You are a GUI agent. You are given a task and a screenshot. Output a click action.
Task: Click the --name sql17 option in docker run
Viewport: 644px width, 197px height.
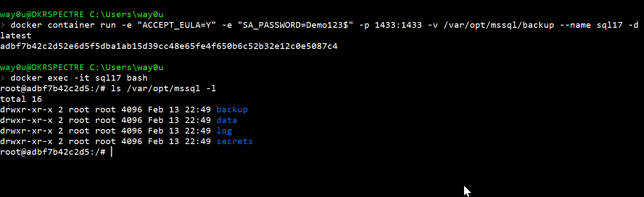(x=591, y=25)
